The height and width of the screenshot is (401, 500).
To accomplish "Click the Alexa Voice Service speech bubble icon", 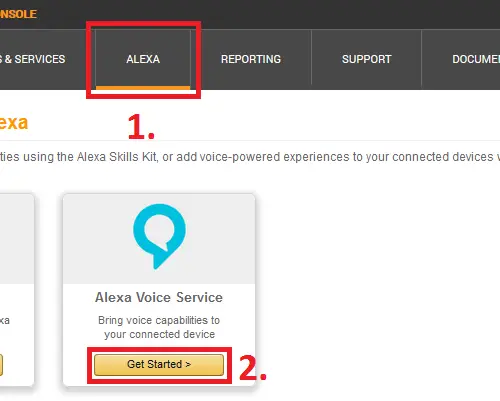I will (x=159, y=236).
